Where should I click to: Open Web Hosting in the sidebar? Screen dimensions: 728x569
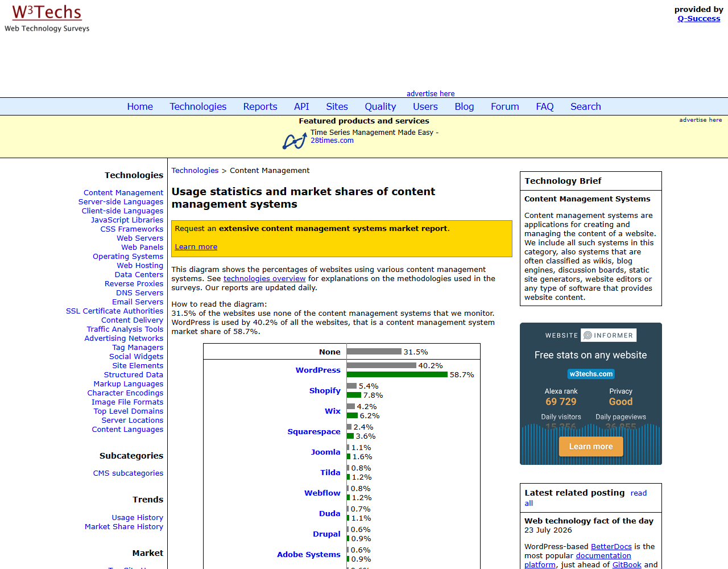[x=140, y=265]
